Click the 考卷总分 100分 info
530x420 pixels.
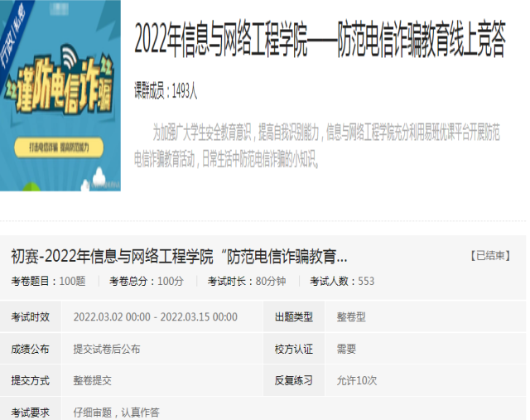(x=147, y=282)
